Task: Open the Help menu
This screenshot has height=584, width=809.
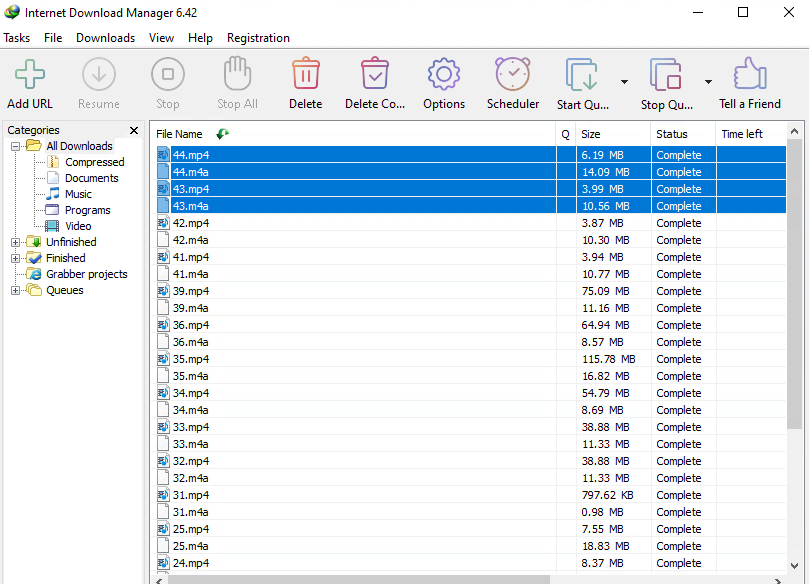Action: [x=200, y=38]
